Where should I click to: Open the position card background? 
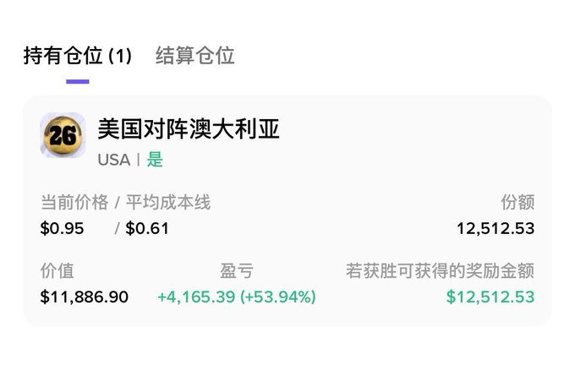(287, 211)
